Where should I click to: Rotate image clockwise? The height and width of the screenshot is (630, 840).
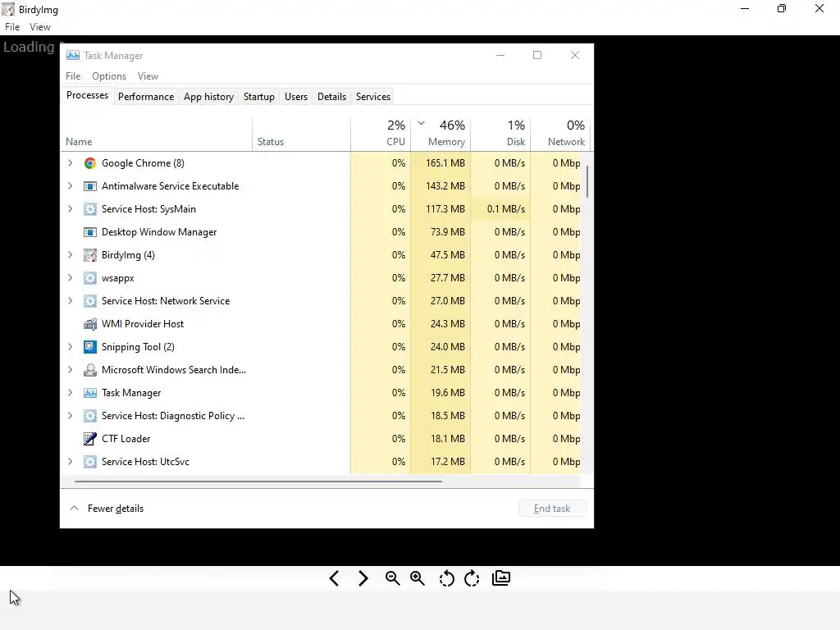[472, 578]
